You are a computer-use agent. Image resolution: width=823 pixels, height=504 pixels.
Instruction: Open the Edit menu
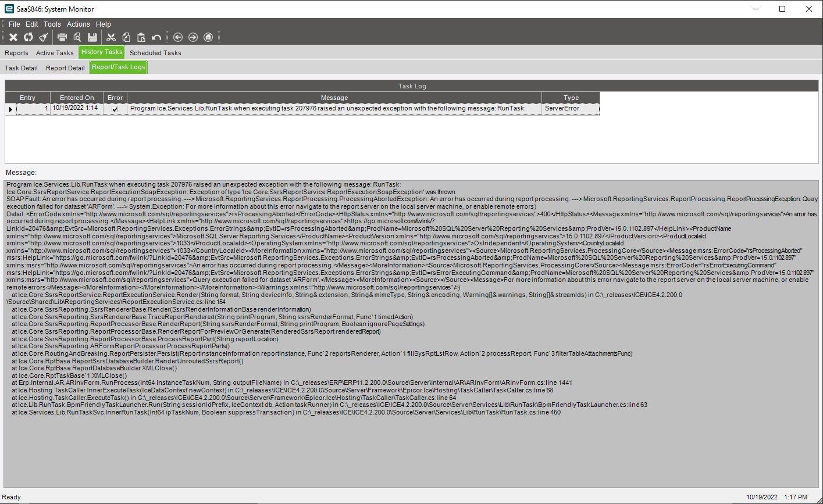31,24
